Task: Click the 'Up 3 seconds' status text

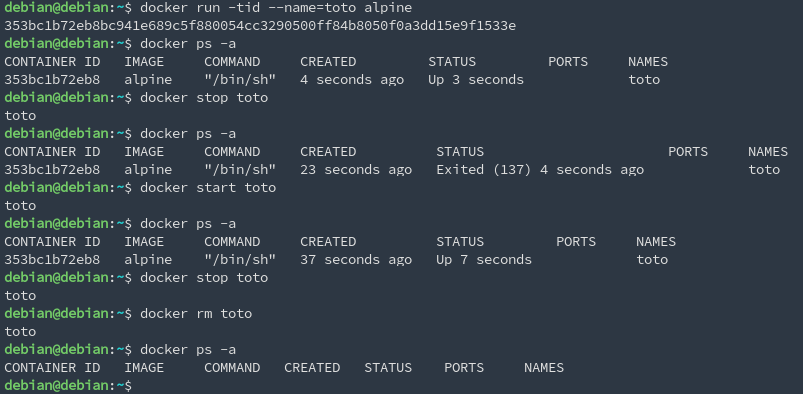Action: click(476, 79)
